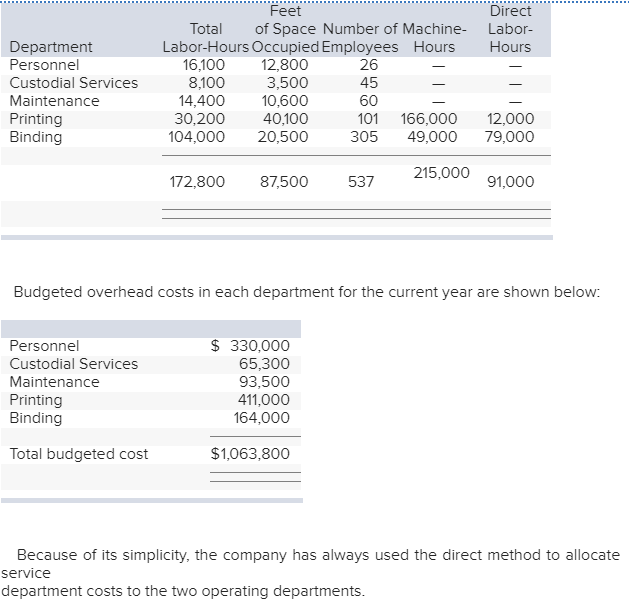Click the Direct Labor-Hours column header

[x=510, y=29]
